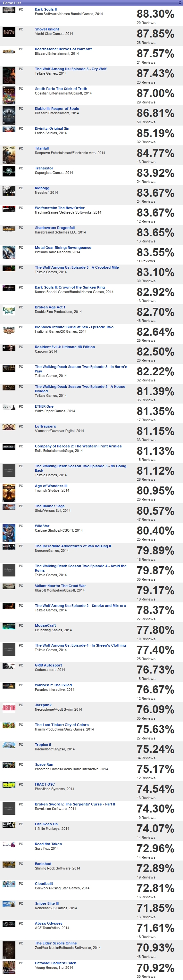Click the Transistor game icon
Image resolution: width=183 pixels, height=980 pixels.
(9, 171)
